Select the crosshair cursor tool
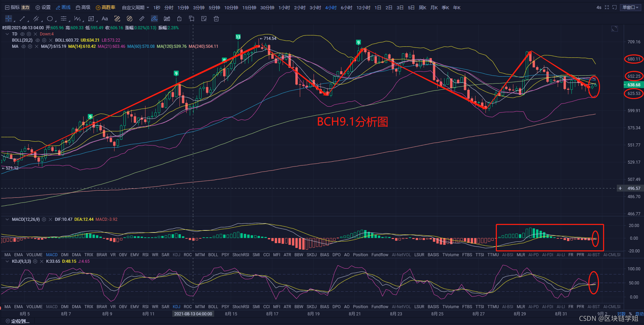This screenshot has height=325, width=644. [x=9, y=19]
